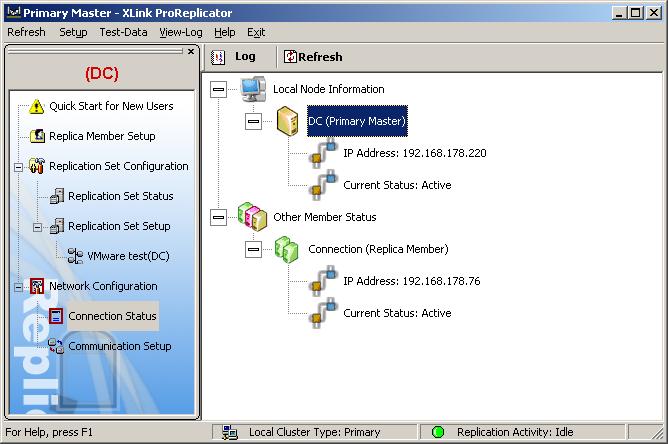Screen dimensions: 668x444
Task: Close the left navigation pane
Action: (x=191, y=52)
